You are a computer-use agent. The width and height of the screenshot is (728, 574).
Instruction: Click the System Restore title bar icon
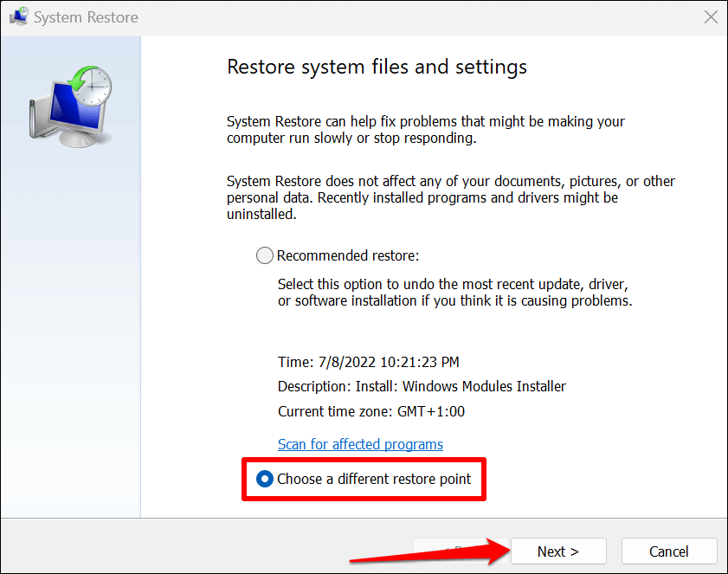(x=18, y=16)
